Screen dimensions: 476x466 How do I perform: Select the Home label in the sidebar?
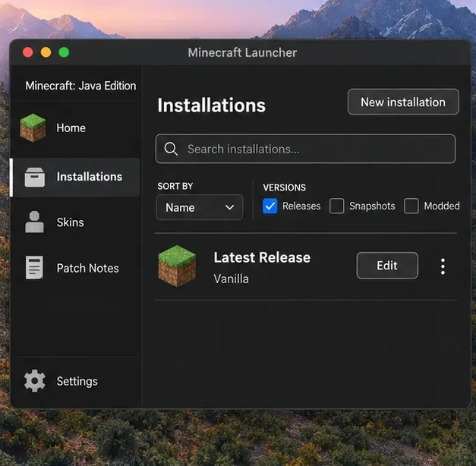coord(71,128)
